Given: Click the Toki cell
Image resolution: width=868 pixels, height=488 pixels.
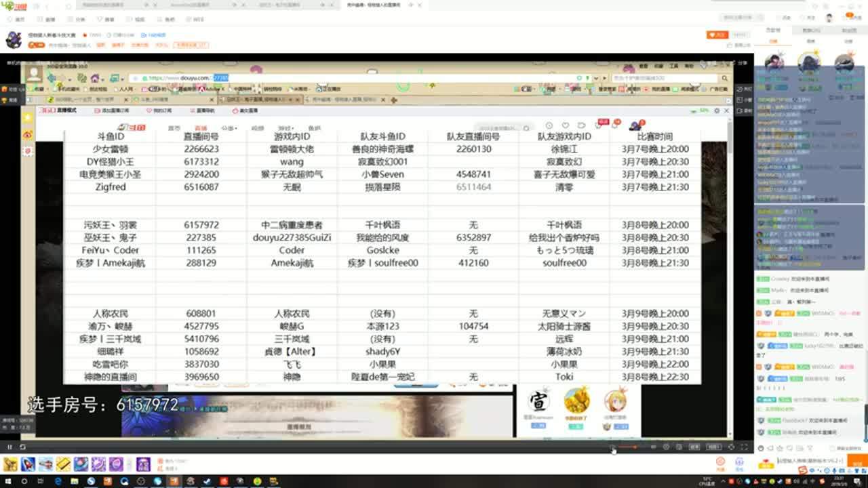Looking at the screenshot, I should click(x=564, y=377).
